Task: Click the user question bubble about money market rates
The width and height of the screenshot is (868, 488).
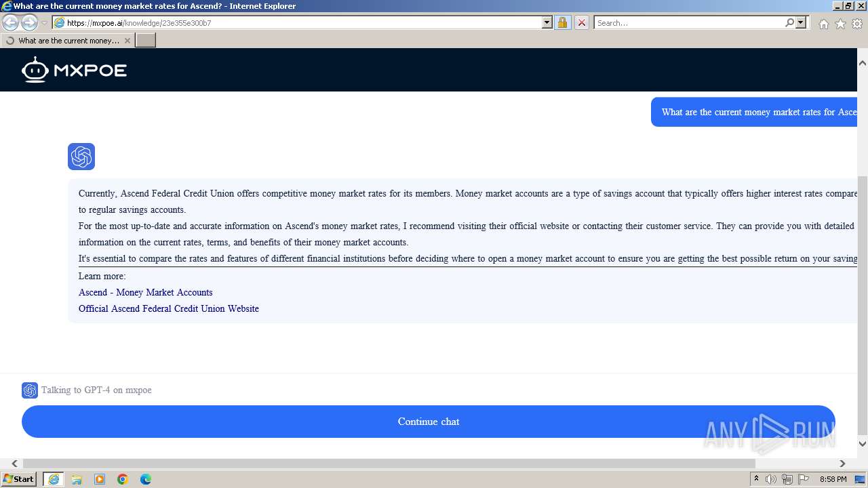Action: (x=754, y=112)
